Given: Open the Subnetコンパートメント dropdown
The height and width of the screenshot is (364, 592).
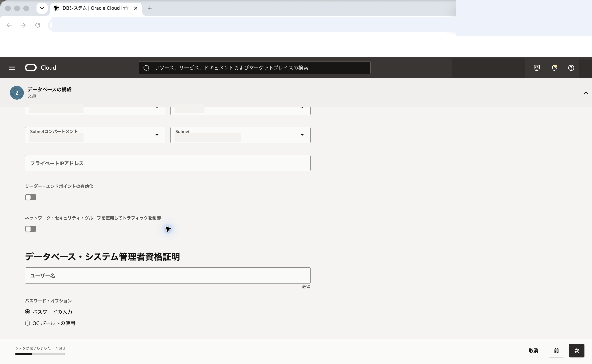Looking at the screenshot, I should pyautogui.click(x=95, y=135).
